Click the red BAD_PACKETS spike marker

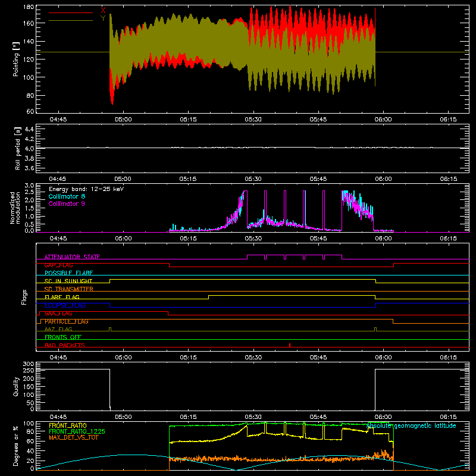click(x=290, y=345)
